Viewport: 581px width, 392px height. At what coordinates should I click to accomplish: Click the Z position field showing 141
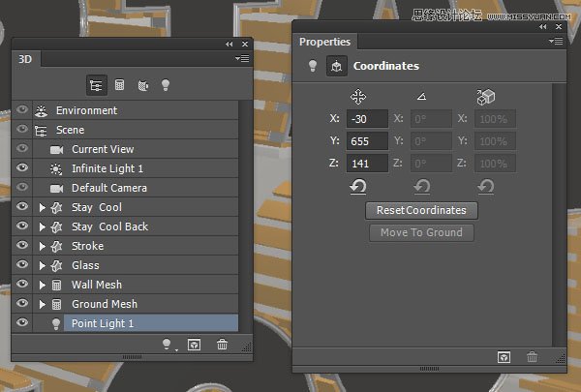367,164
